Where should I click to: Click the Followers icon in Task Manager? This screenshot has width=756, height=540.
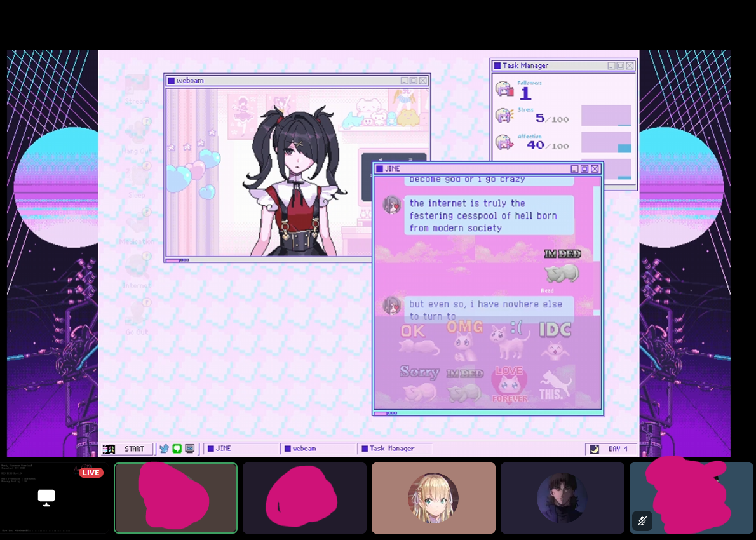click(504, 89)
